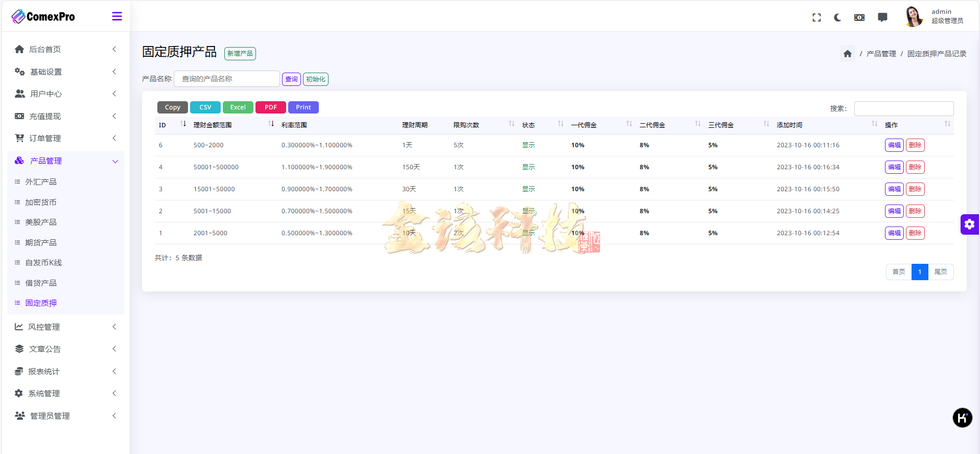Expand 文章公告 menu chevron
The height and width of the screenshot is (454, 980).
(x=114, y=349)
